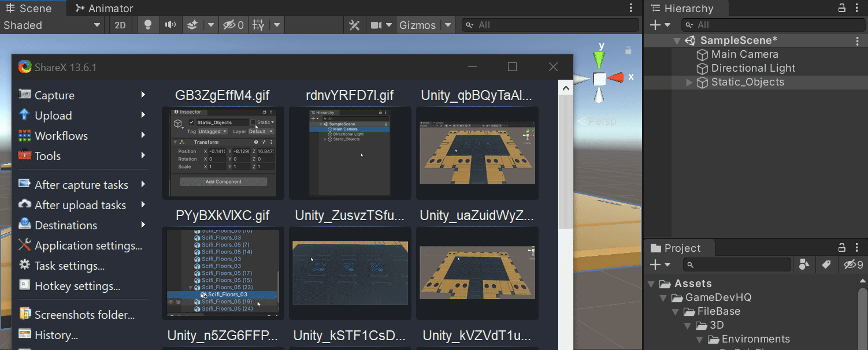Image resolution: width=868 pixels, height=350 pixels.
Task: Select the FileBase folder in Project
Action: [x=718, y=311]
